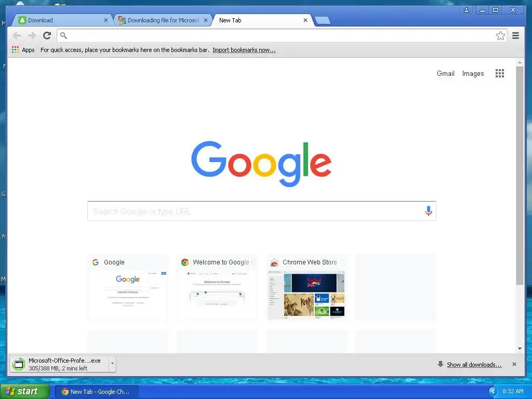Click the Chrome profile person icon
The height and width of the screenshot is (399, 532).
click(467, 10)
